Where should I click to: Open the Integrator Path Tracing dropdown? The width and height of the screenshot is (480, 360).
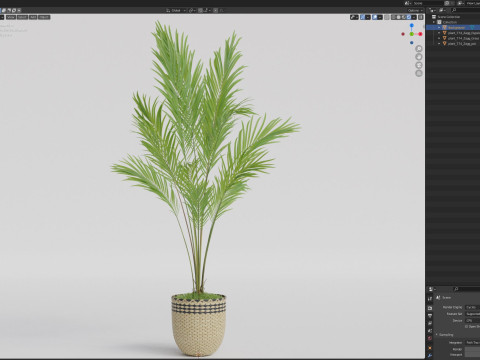tap(473, 343)
